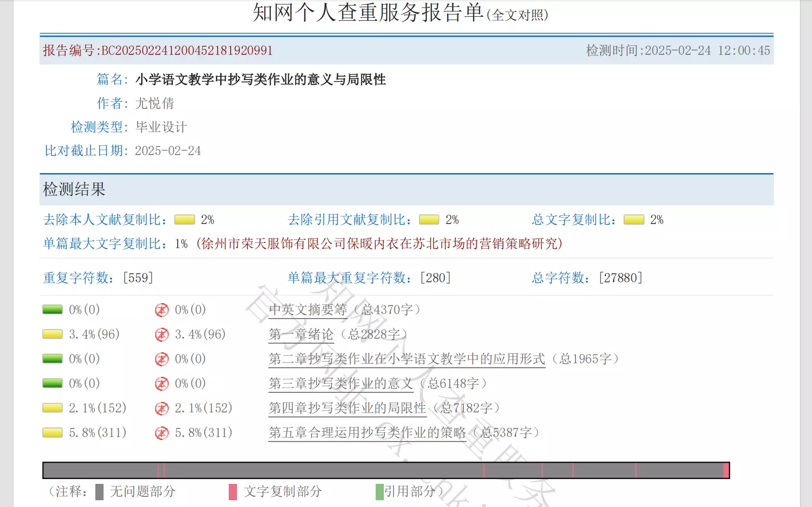Click yellow indicator next to 总文字复制比
Screen dimensions: 812x507
click(x=634, y=220)
